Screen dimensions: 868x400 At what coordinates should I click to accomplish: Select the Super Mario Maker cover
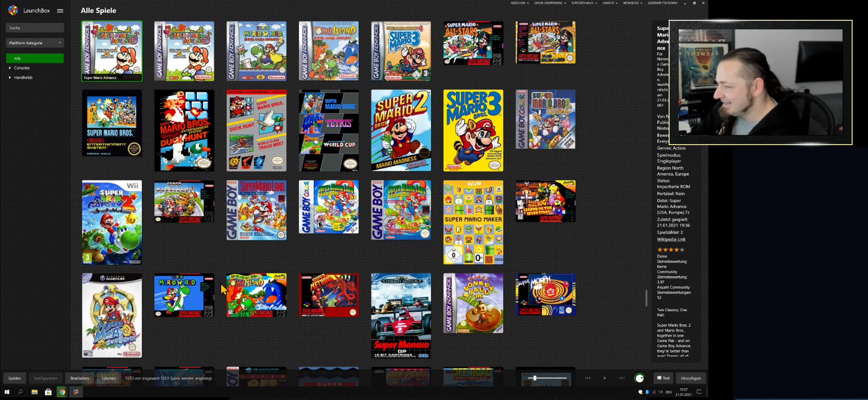[473, 222]
